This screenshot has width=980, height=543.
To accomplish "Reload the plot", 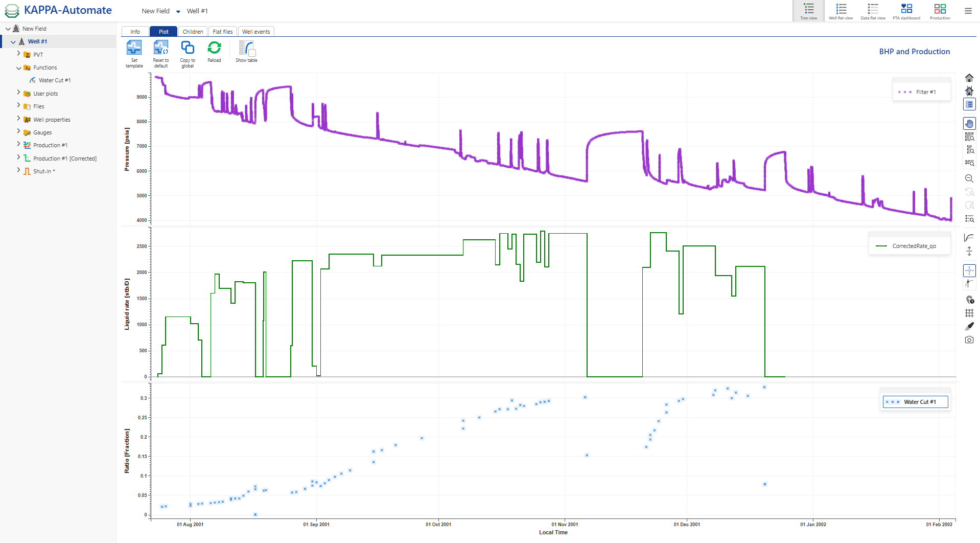I will tap(214, 49).
